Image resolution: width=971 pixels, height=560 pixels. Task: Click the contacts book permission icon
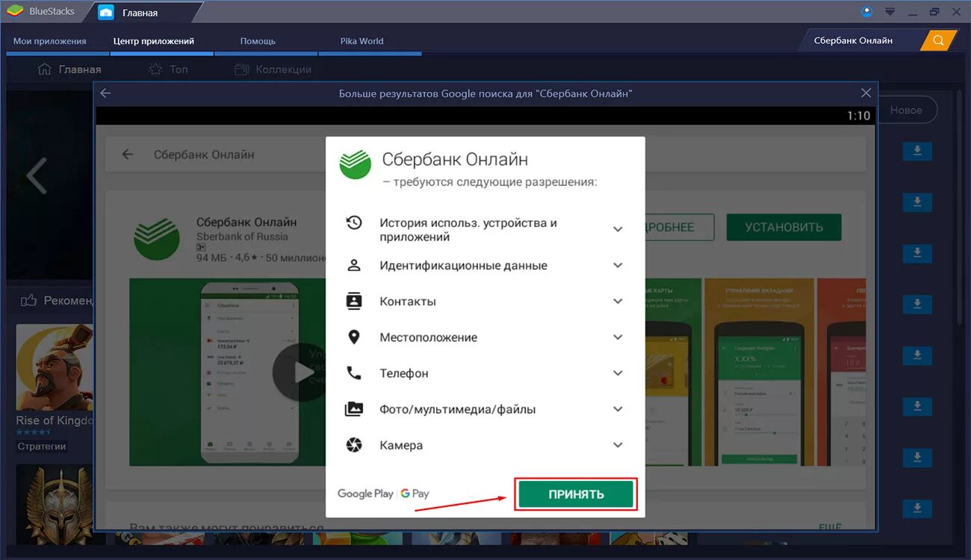click(x=354, y=301)
